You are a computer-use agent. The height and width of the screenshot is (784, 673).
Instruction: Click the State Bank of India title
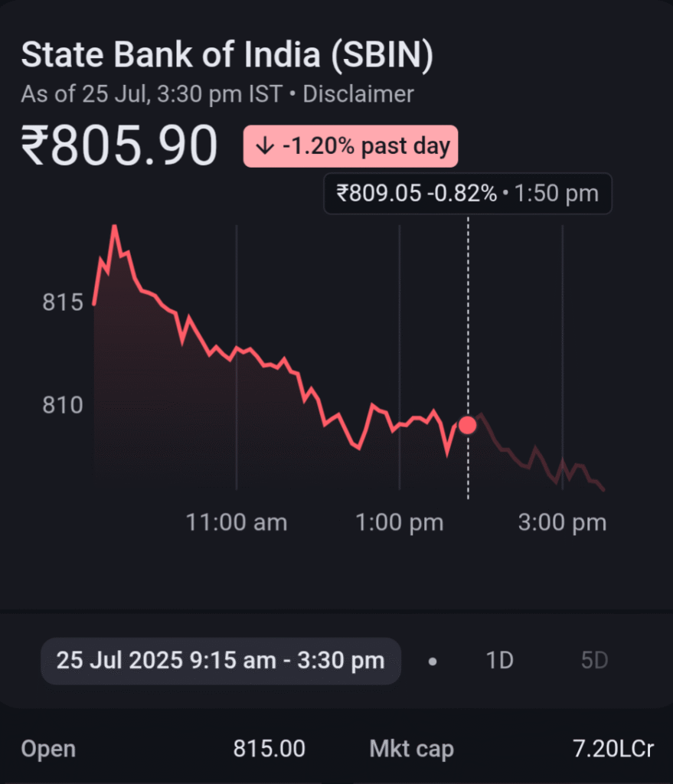point(227,54)
